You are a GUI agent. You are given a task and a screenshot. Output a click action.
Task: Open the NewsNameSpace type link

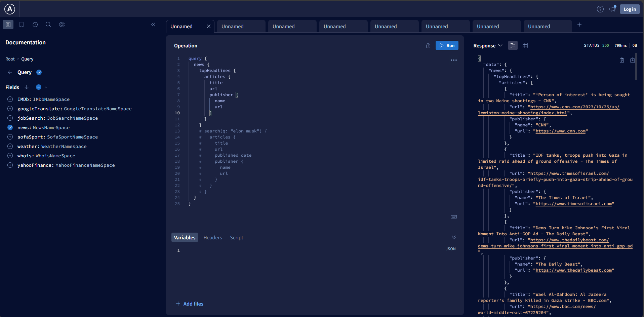click(x=51, y=128)
